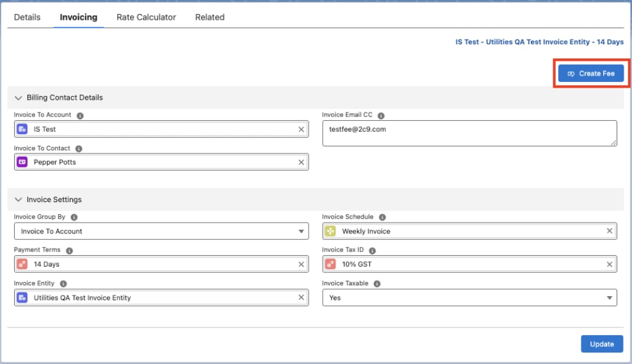
Task: Click the Invoice To Contact lookup field
Action: (161, 162)
